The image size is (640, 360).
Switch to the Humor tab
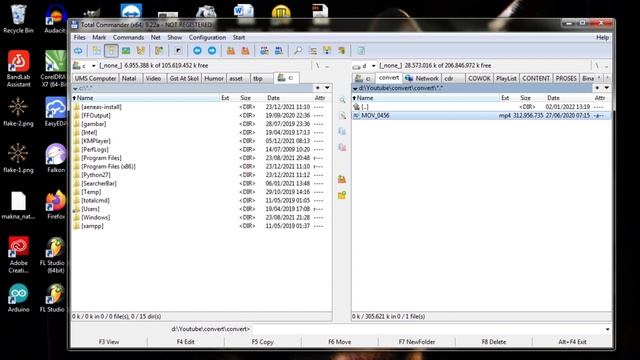click(214, 78)
